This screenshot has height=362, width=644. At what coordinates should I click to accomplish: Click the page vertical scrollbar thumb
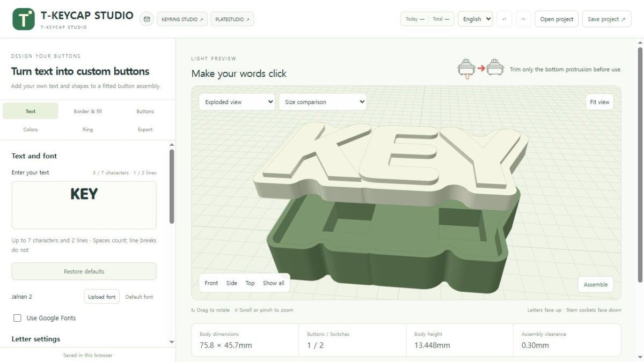[639, 164]
